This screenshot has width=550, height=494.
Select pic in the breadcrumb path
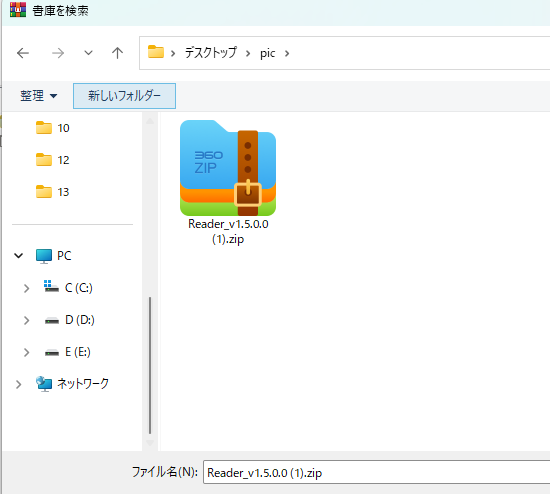click(268, 53)
